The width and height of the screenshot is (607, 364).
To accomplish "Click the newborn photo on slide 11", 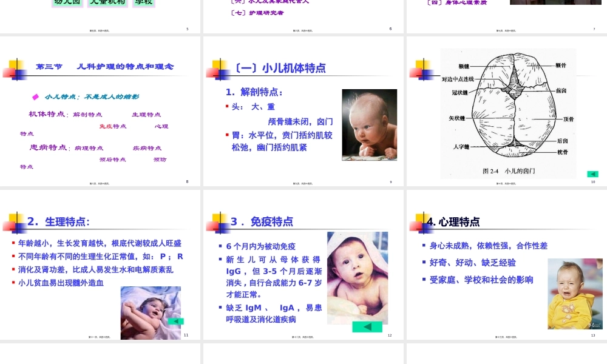I will point(150,312).
